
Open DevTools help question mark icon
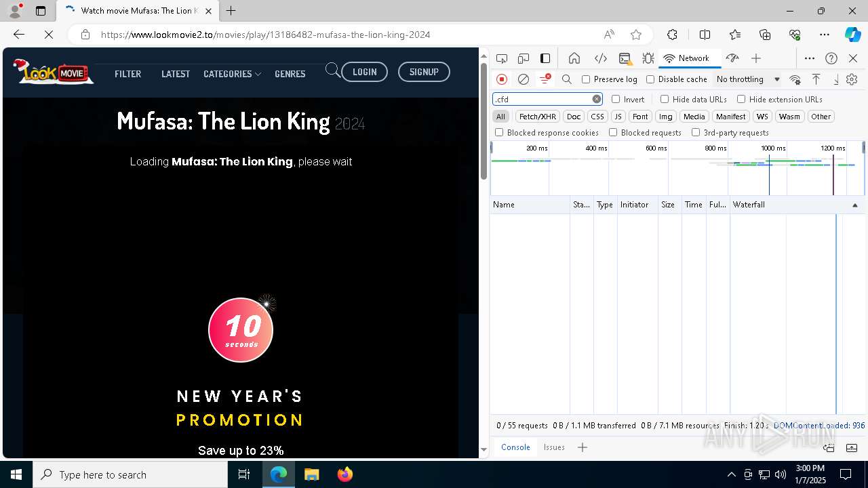(831, 58)
